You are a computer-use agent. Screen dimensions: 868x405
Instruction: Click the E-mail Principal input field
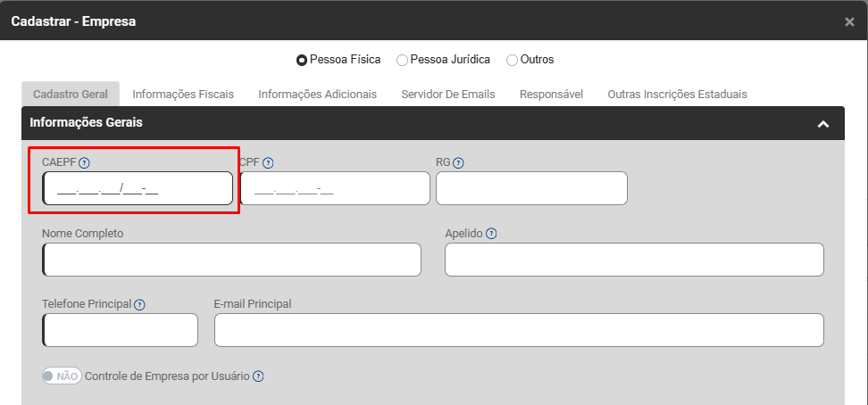tap(519, 330)
